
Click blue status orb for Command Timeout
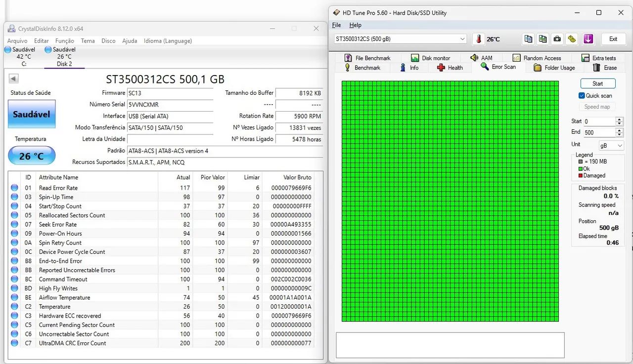point(14,279)
